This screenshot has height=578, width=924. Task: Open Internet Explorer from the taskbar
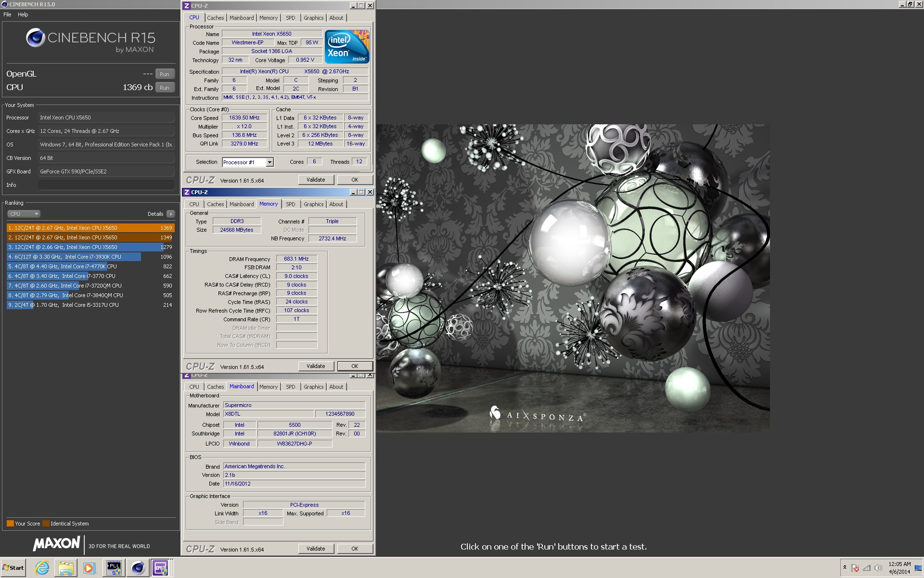coord(42,568)
